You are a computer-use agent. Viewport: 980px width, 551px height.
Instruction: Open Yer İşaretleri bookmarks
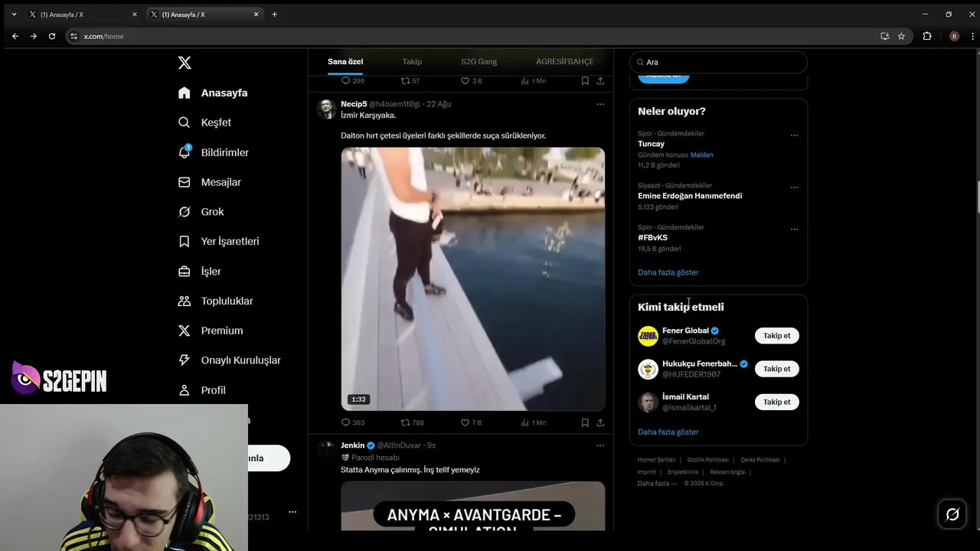218,241
